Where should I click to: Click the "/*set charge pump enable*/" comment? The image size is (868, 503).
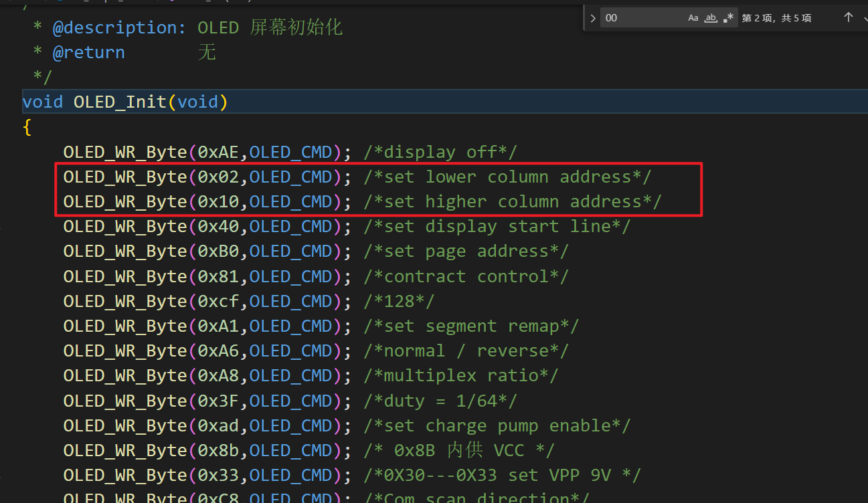[x=497, y=426]
